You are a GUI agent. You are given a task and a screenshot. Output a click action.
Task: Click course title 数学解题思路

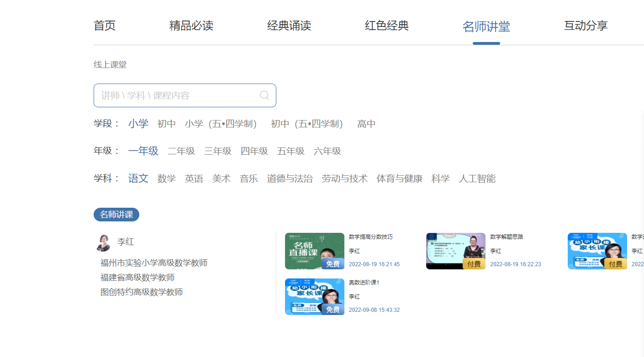pyautogui.click(x=507, y=237)
